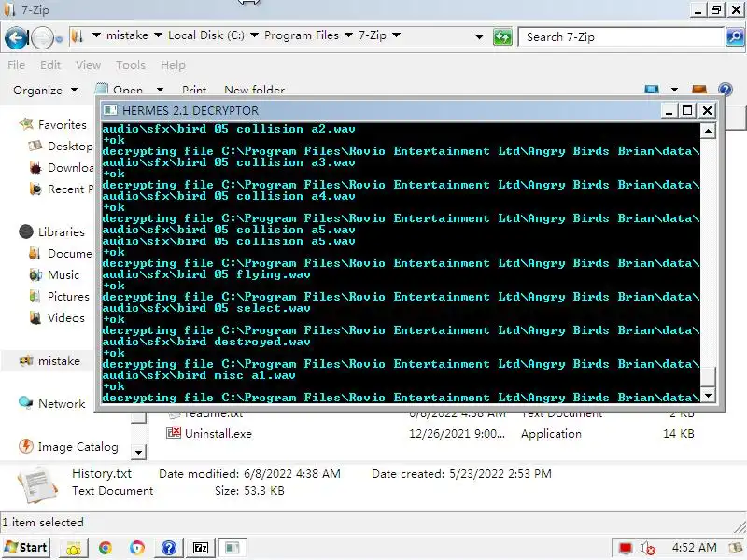Click the red tray icon
Viewport: 747px width, 560px height.
click(626, 549)
